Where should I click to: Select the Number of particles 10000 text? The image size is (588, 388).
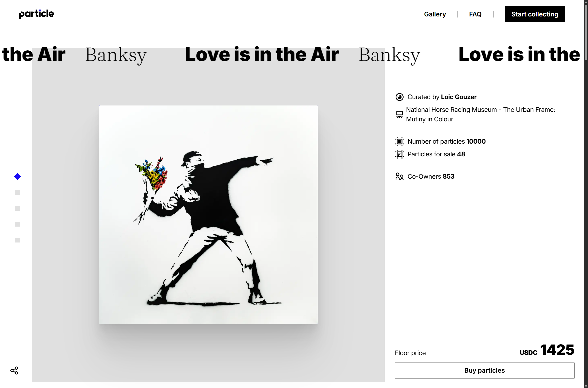[446, 142]
